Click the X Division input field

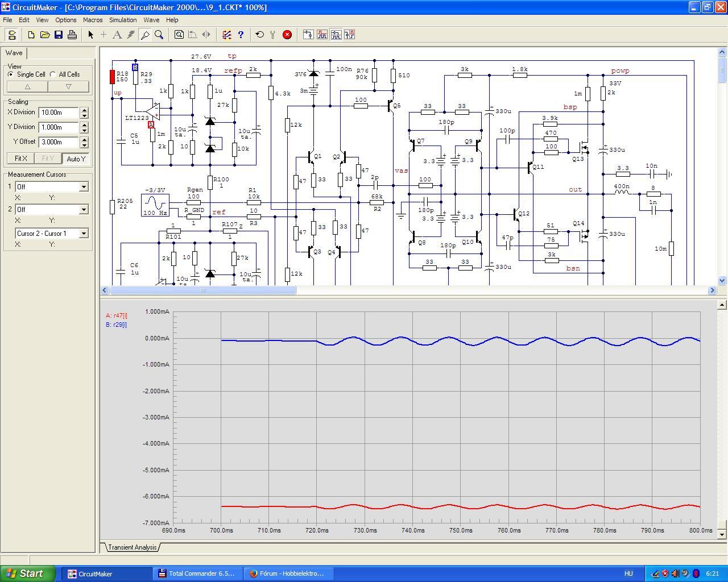(x=59, y=113)
